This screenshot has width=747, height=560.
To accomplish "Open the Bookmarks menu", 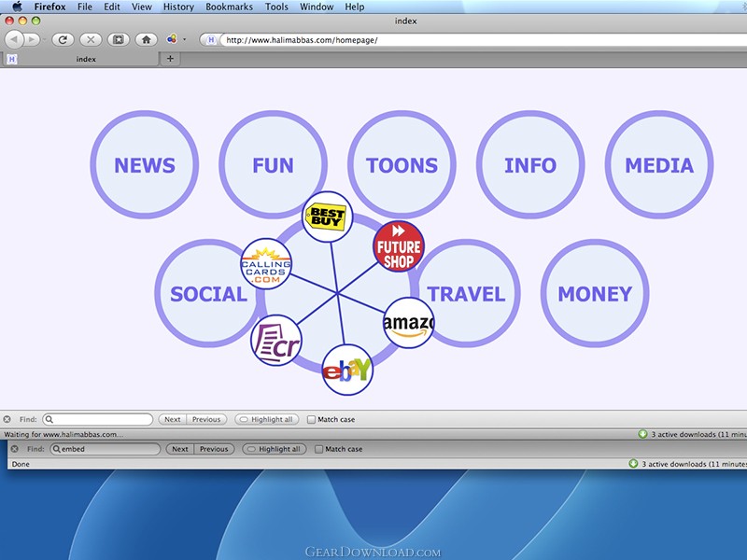I will pyautogui.click(x=229, y=7).
